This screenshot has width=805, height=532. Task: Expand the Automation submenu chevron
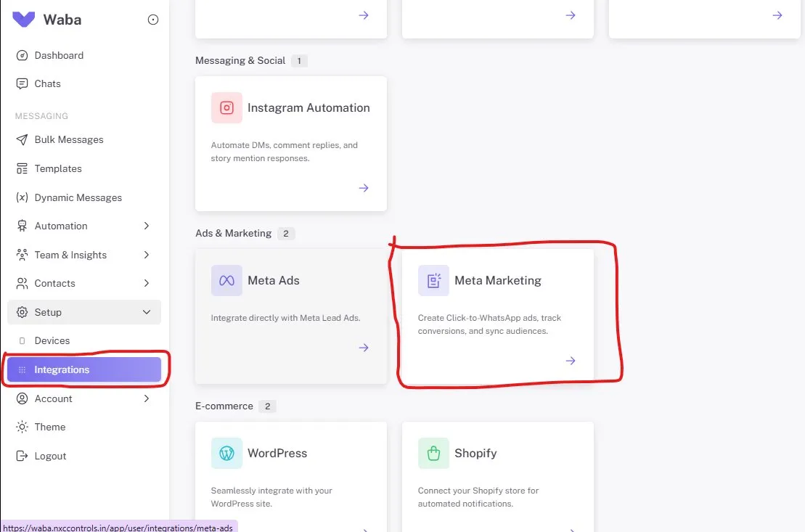(x=147, y=226)
